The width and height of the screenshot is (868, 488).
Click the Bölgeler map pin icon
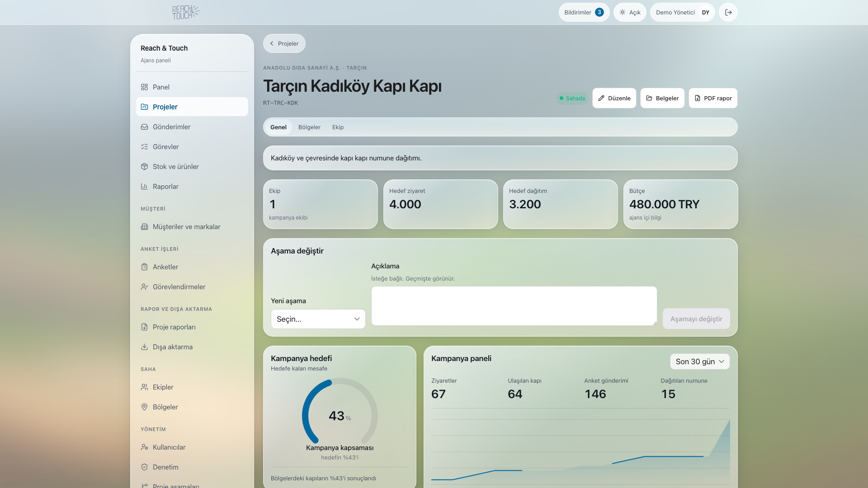(x=144, y=407)
